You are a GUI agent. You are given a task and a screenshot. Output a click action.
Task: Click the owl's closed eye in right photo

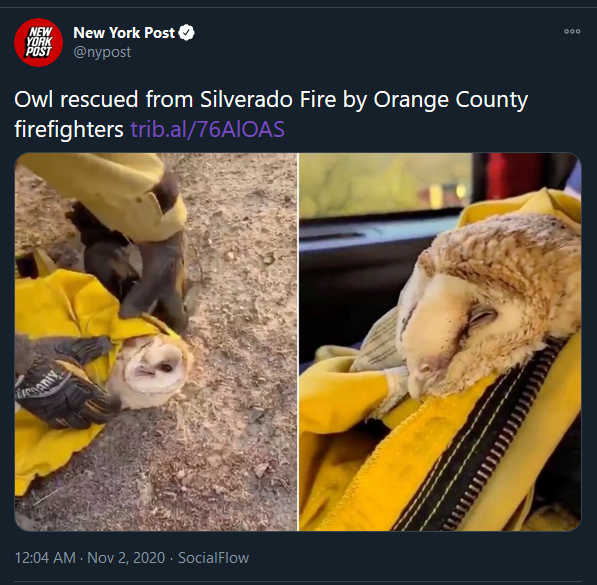pyautogui.click(x=482, y=315)
